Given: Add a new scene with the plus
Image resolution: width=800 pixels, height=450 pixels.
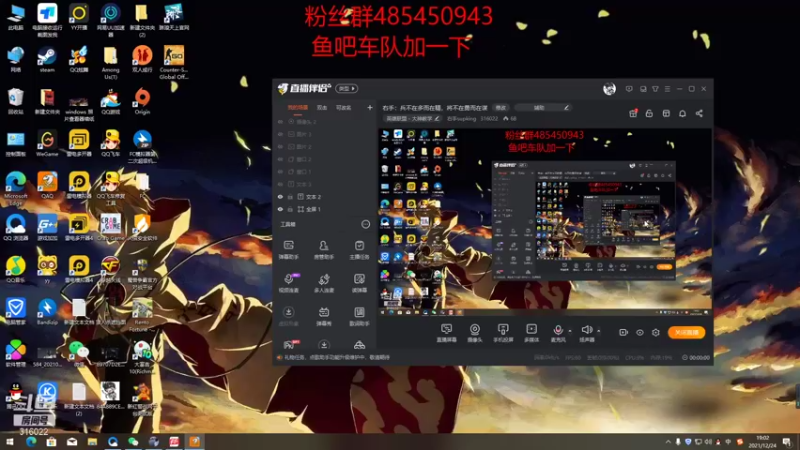Looking at the screenshot, I should (369, 108).
